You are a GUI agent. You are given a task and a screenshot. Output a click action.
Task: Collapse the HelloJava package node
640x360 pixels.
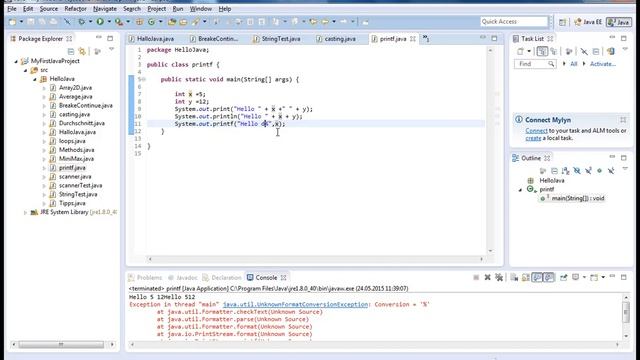click(x=34, y=79)
